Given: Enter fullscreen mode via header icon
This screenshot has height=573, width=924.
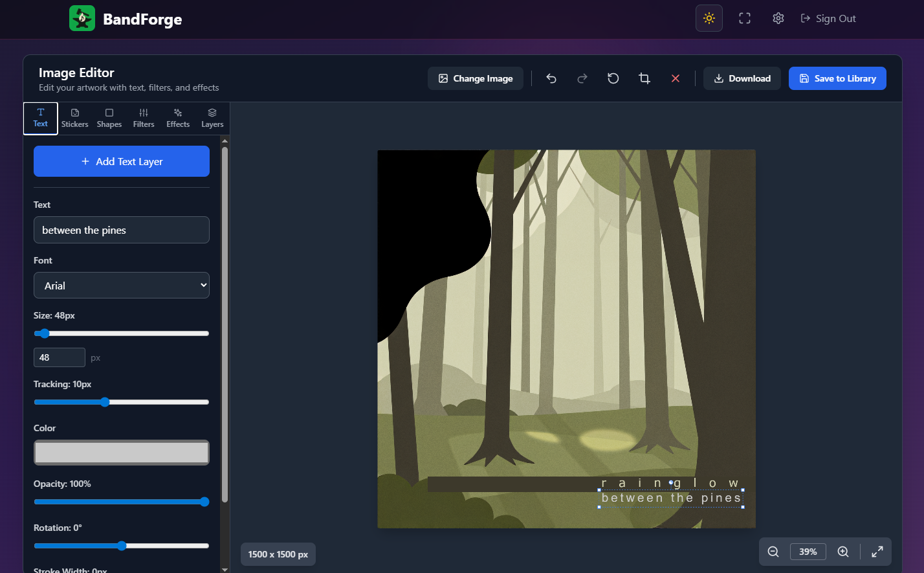Looking at the screenshot, I should [745, 18].
